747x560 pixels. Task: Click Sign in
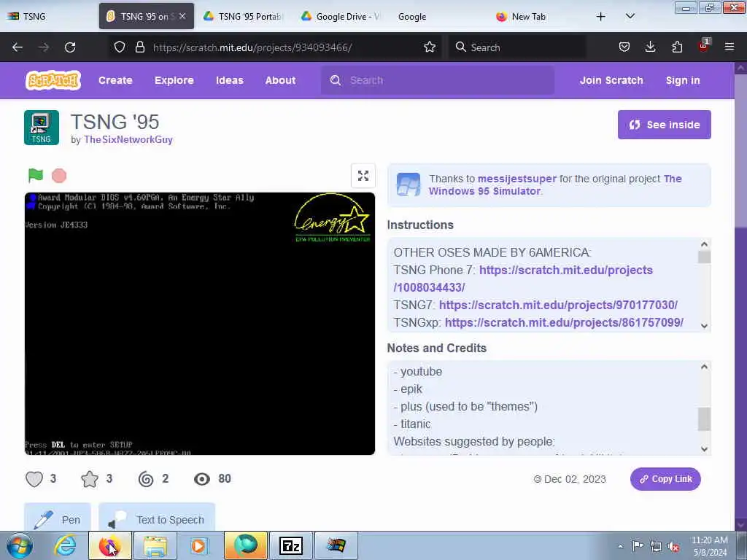point(683,80)
